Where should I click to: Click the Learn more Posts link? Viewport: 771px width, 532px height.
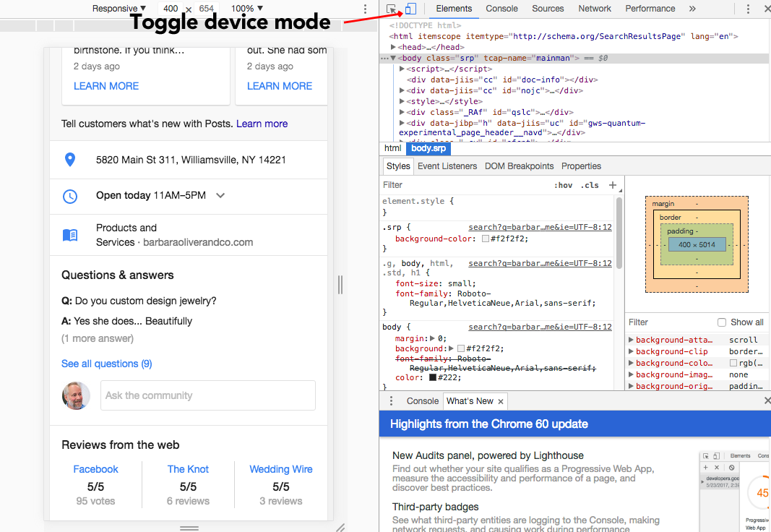pyautogui.click(x=262, y=124)
